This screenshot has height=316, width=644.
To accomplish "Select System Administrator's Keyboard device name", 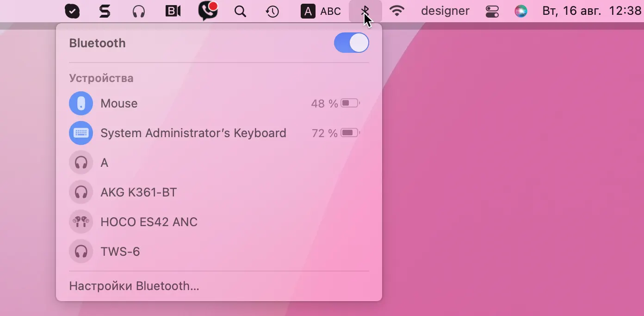I will (x=193, y=133).
